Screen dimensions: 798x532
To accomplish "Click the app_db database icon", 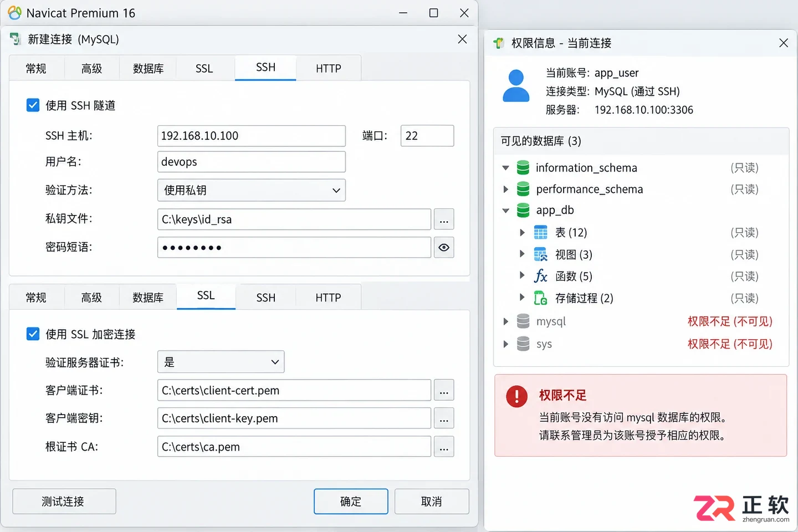I will click(523, 211).
